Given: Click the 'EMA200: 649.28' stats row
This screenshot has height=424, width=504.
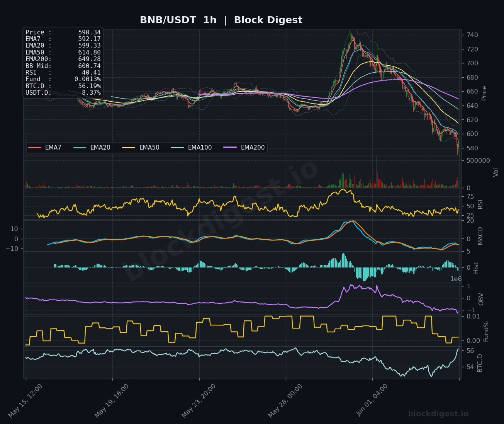Looking at the screenshot, I should pyautogui.click(x=63, y=59).
